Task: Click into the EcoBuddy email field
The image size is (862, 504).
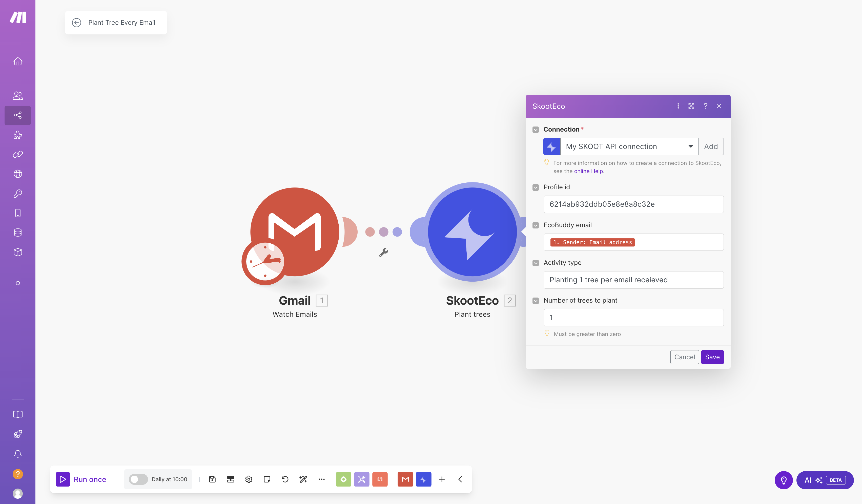Action: click(x=633, y=242)
